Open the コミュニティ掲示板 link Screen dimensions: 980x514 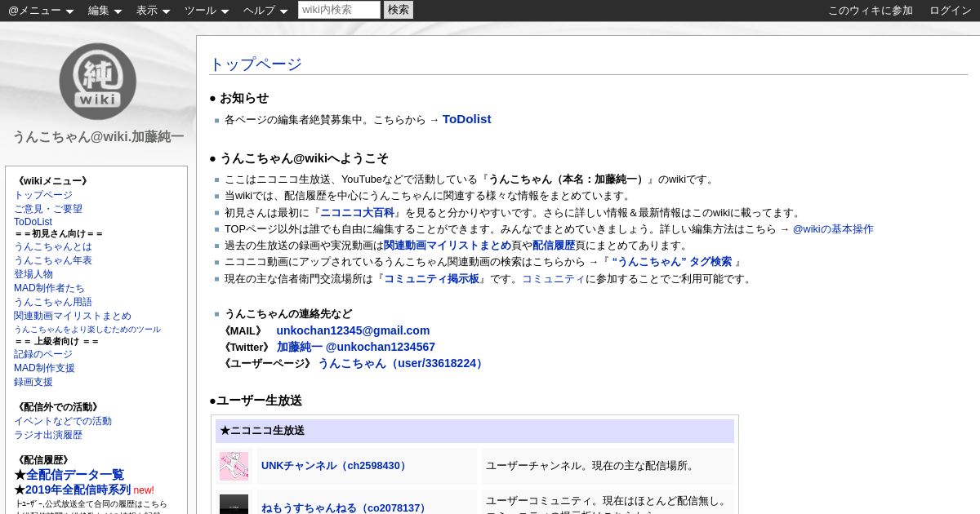click(431, 278)
